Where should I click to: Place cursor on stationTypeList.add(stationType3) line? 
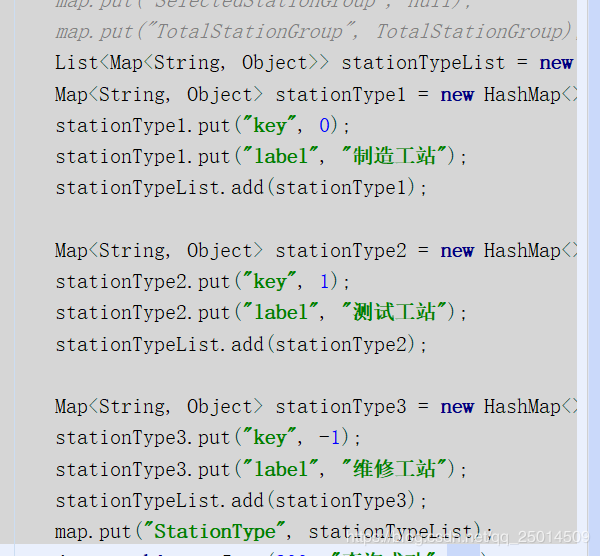[x=241, y=500]
